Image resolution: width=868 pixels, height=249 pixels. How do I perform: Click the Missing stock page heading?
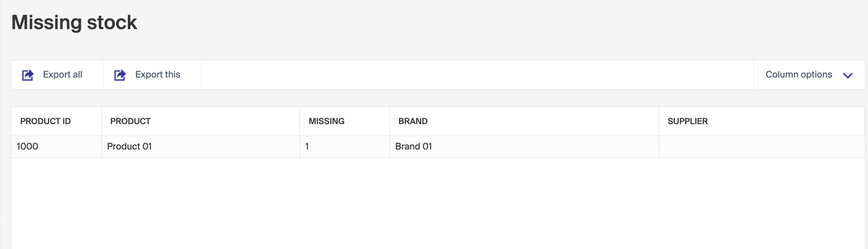(74, 22)
